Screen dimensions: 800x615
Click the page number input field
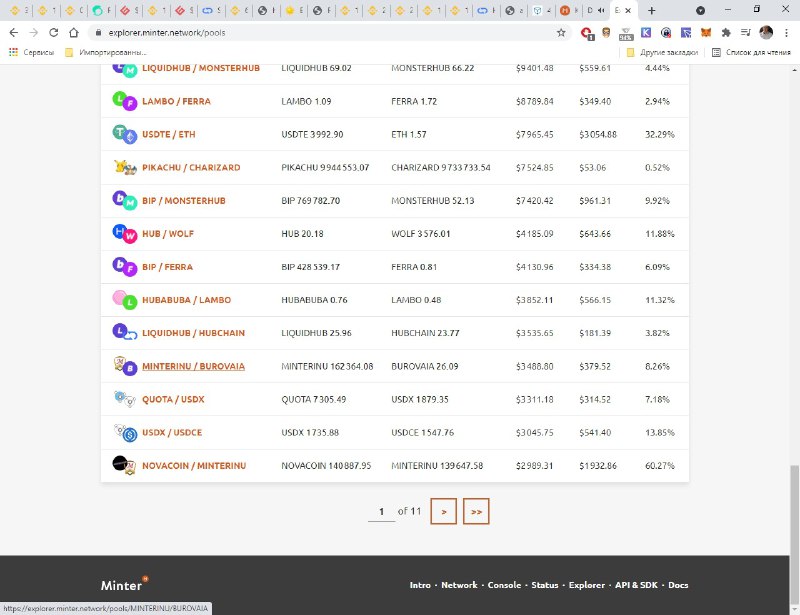[380, 511]
